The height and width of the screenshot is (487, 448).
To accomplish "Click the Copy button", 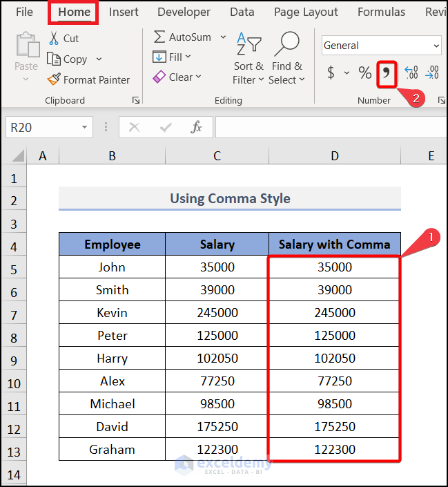I will 69,59.
